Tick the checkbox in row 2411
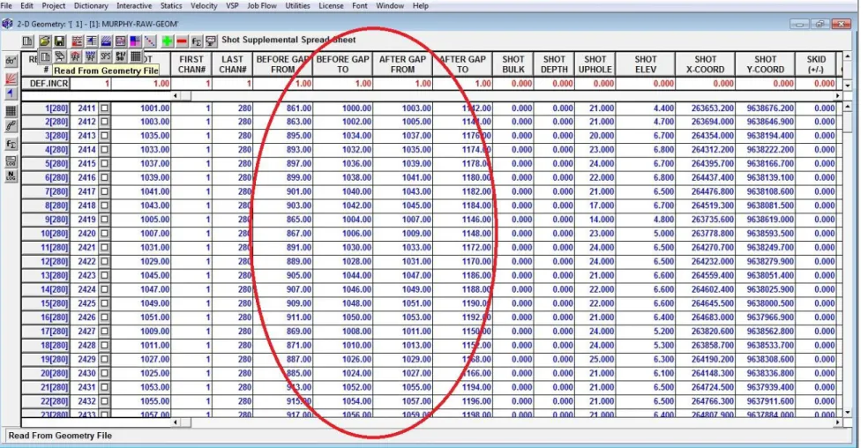Screen dimensions: 868x448 pyautogui.click(x=104, y=108)
